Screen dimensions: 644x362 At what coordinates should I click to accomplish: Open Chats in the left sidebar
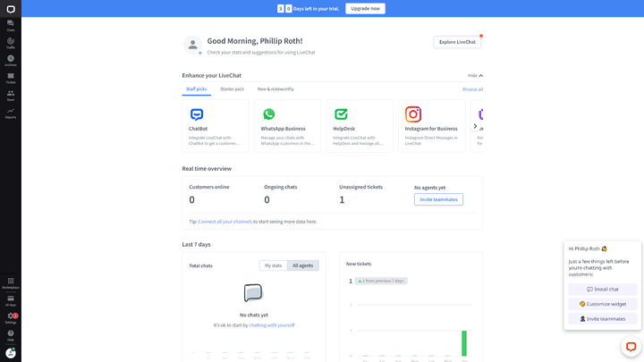11,25
